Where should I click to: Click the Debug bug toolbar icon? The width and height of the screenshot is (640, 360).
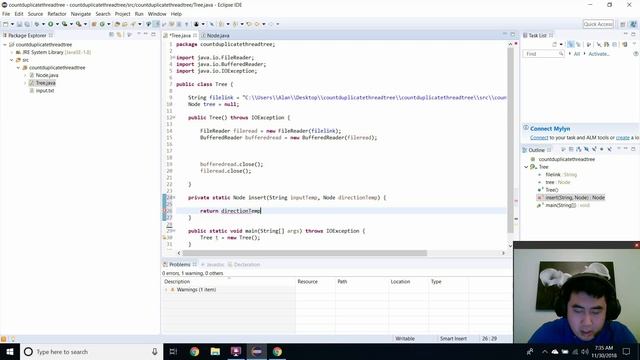point(37,24)
